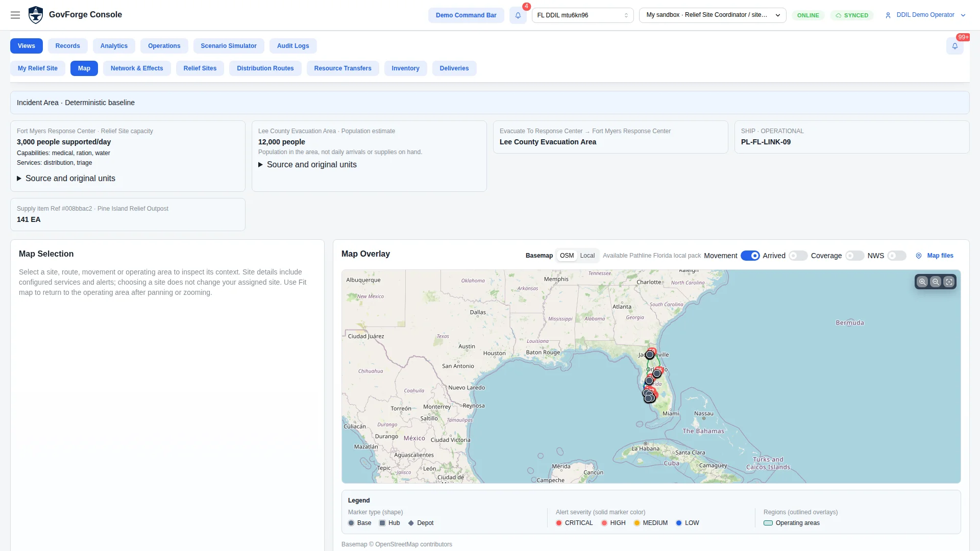Click the 141 EA supply item card
Viewport: 980px width, 551px height.
[x=128, y=214]
